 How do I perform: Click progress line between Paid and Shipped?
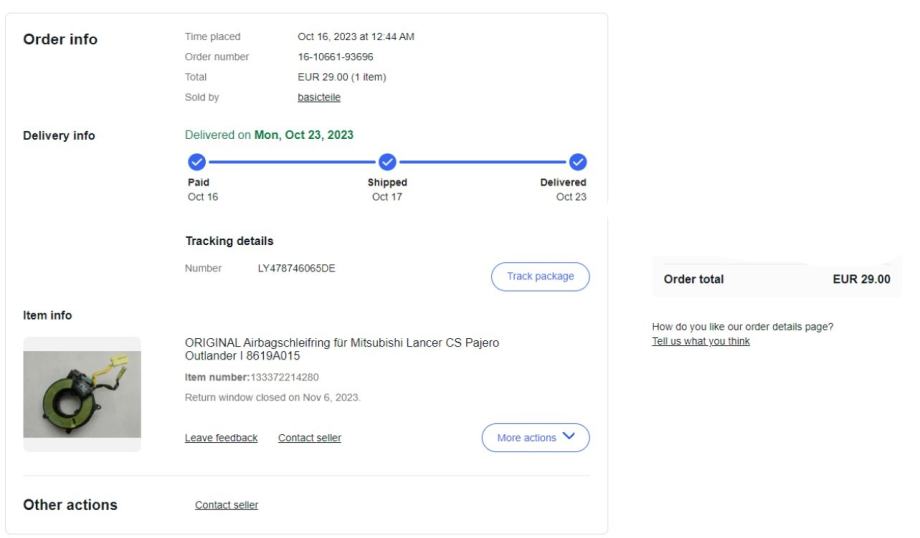[291, 162]
